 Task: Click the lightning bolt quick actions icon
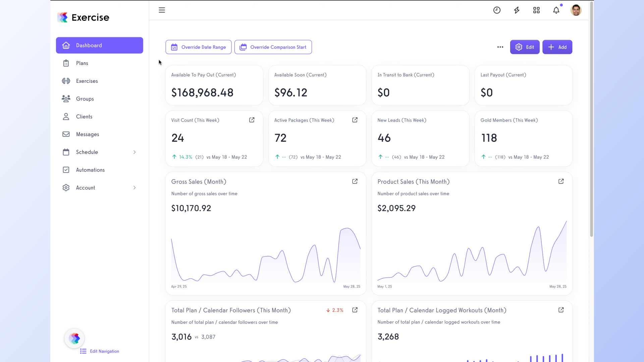point(517,10)
